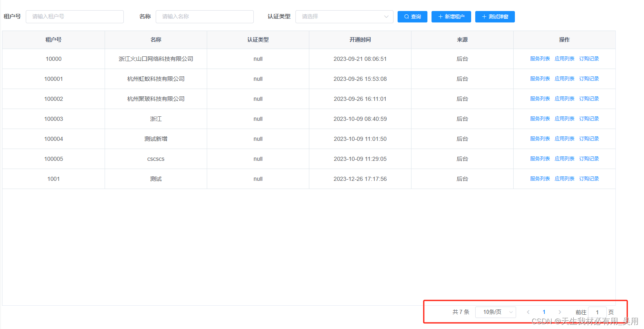644x329 pixels.
Task: Click the 前往 page jump input
Action: click(x=597, y=312)
